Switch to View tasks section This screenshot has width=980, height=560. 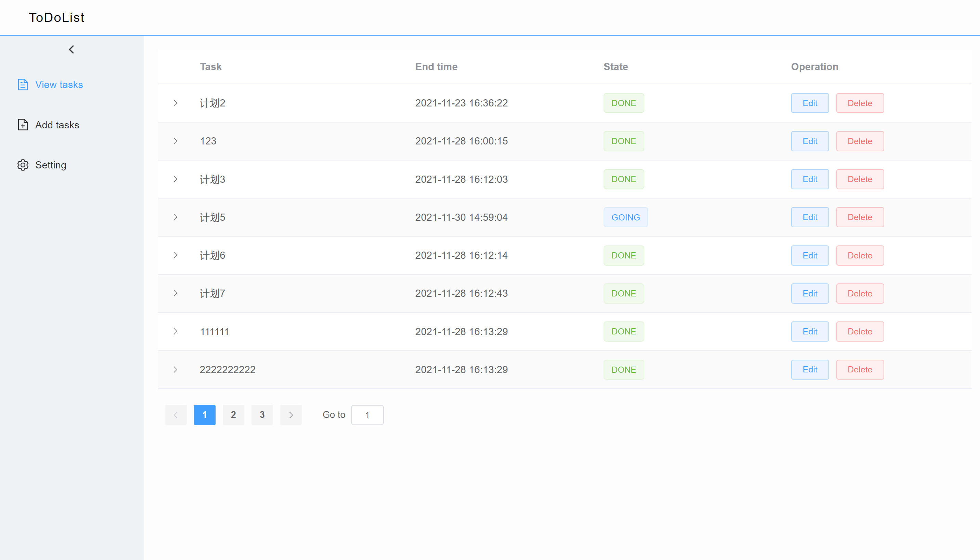pos(59,84)
